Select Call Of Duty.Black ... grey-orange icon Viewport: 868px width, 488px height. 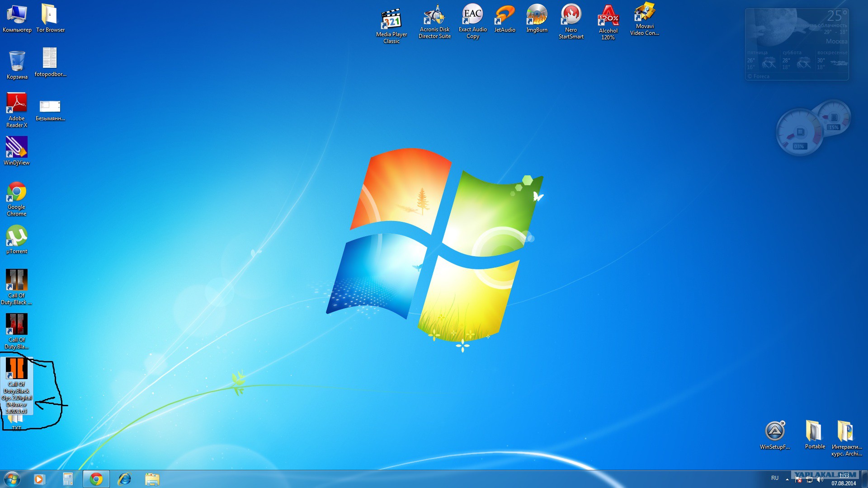(x=17, y=287)
